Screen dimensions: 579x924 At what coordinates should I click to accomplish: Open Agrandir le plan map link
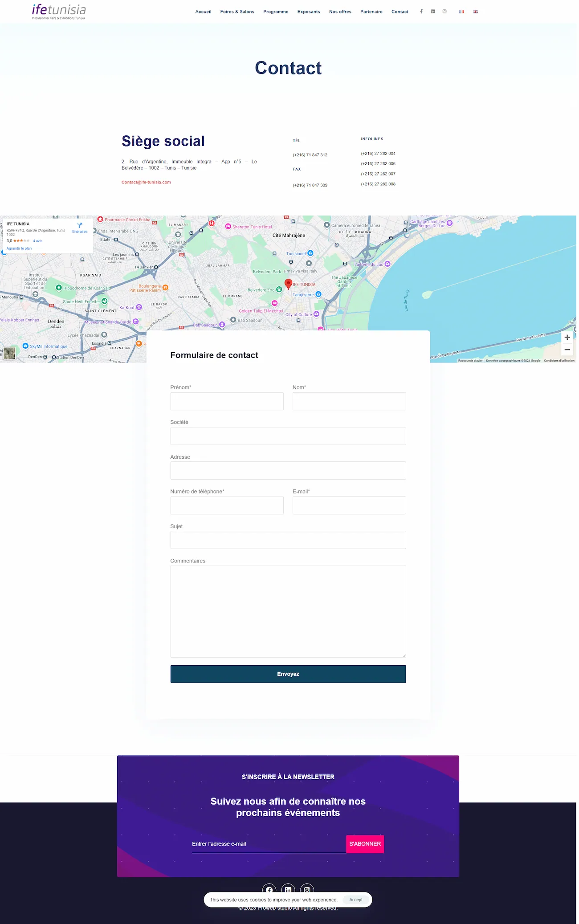click(19, 248)
